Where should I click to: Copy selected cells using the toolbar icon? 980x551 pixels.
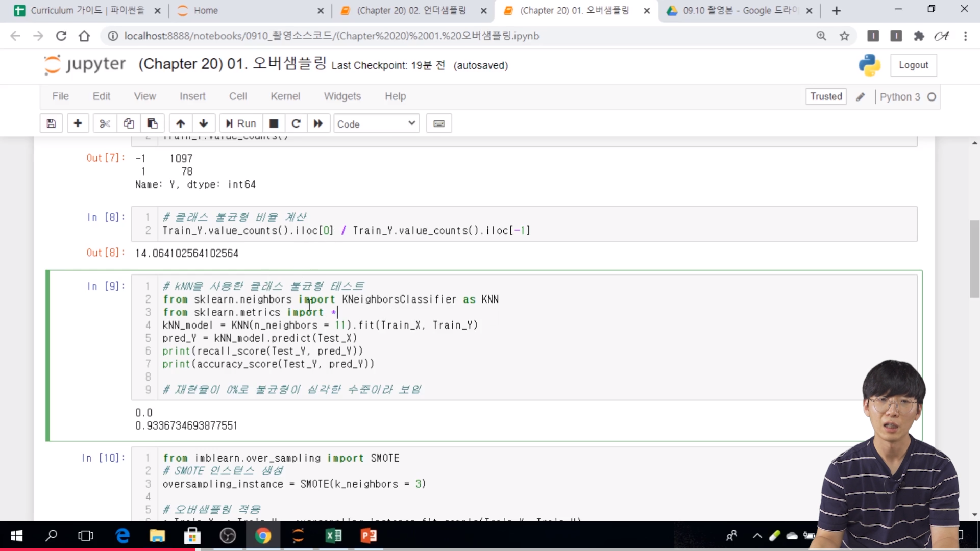coord(129,123)
